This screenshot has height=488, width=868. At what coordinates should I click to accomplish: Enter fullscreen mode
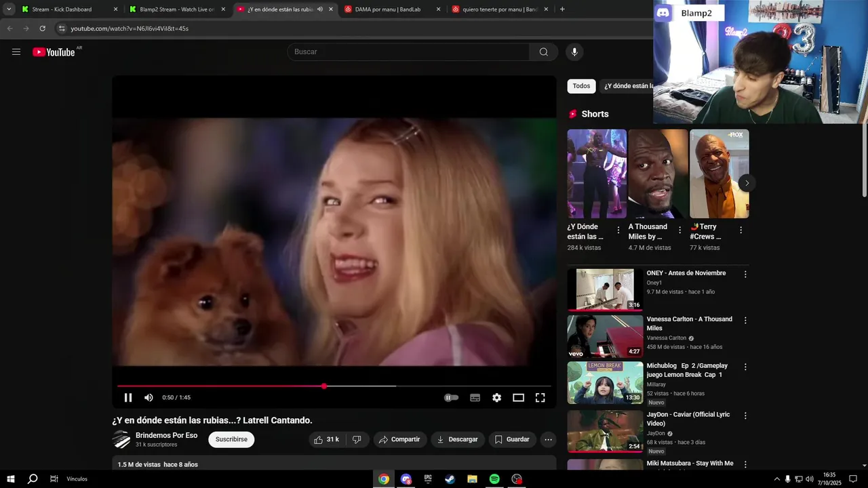[540, 398]
